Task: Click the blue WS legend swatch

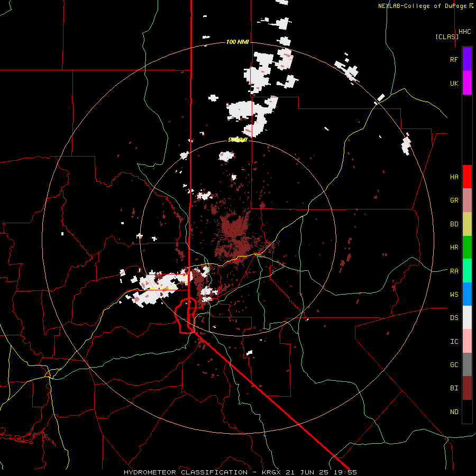Action: pyautogui.click(x=467, y=294)
